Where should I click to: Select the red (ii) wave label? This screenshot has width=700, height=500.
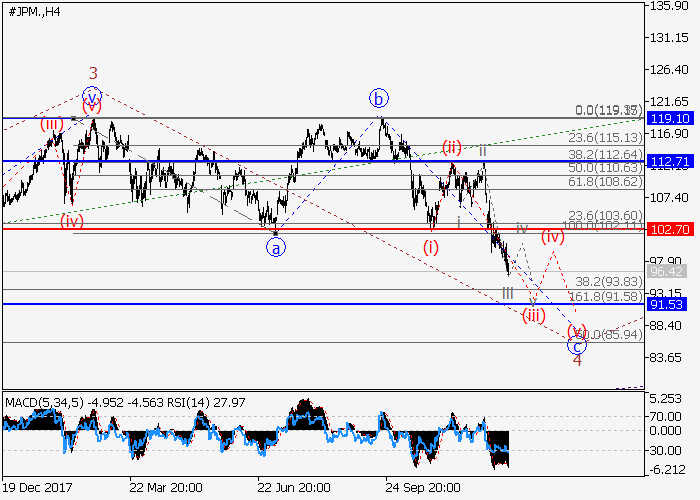pyautogui.click(x=452, y=146)
